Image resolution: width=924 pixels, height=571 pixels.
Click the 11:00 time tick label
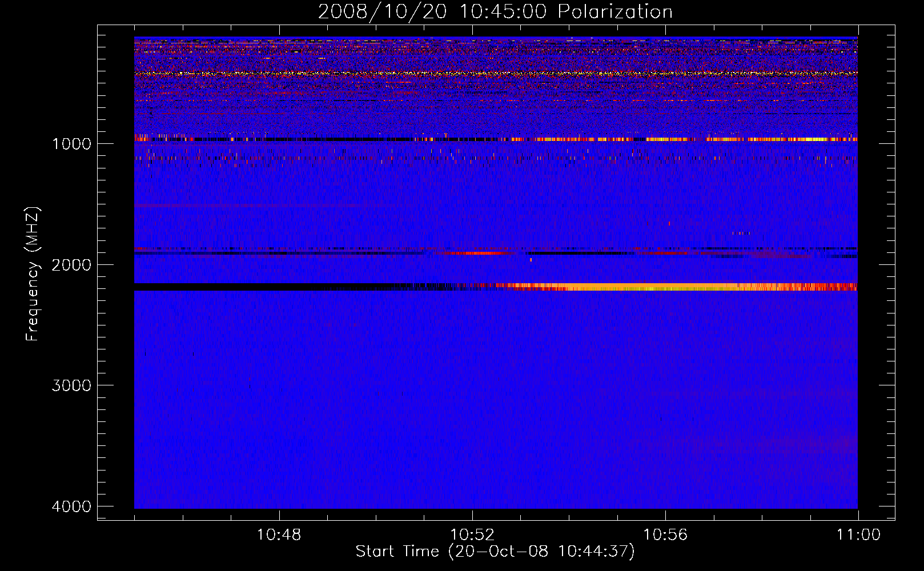[858, 535]
